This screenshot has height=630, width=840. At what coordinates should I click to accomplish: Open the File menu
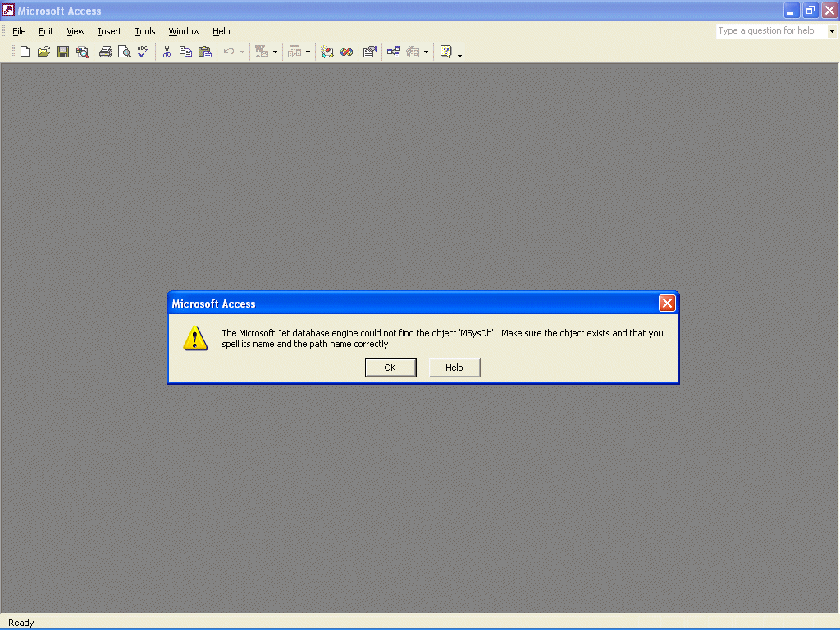[19, 31]
